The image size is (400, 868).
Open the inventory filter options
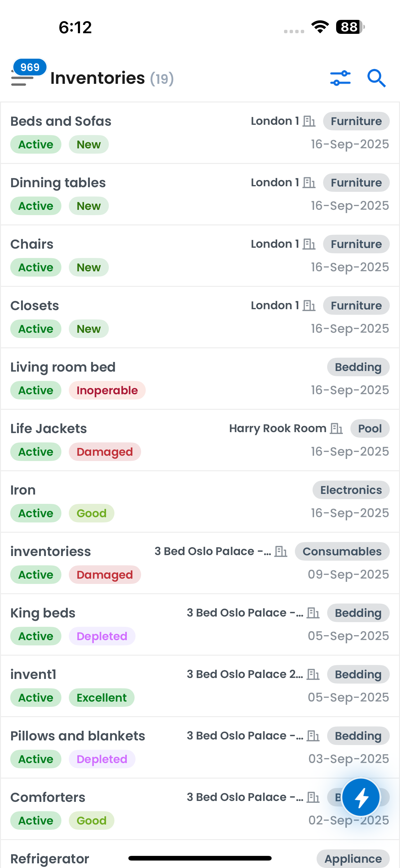[340, 78]
